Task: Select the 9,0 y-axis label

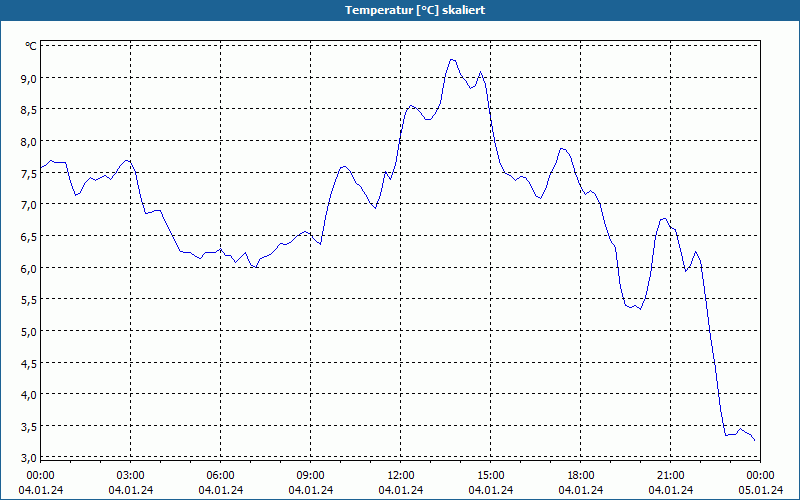Action: click(28, 78)
